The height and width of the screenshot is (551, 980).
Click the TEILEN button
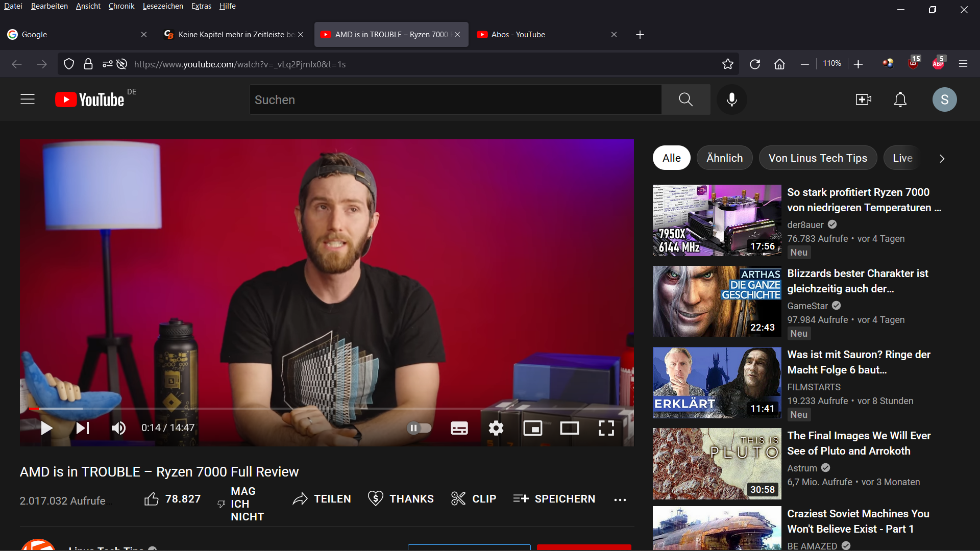point(322,498)
